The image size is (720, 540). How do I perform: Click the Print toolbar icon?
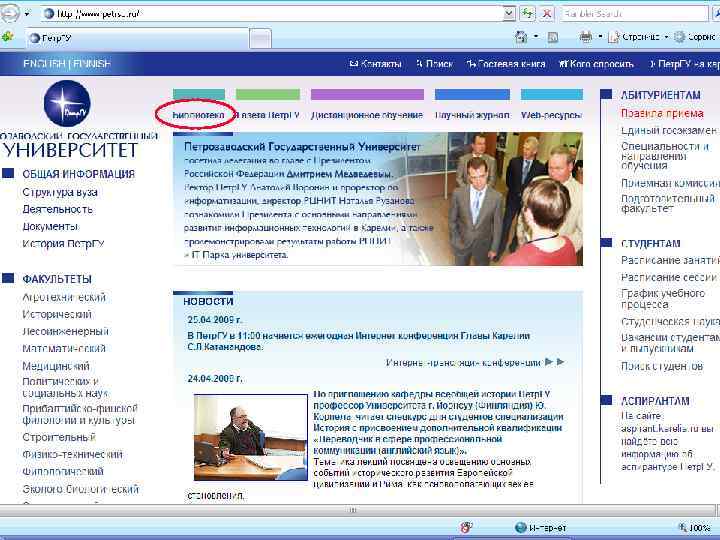pyautogui.click(x=585, y=37)
